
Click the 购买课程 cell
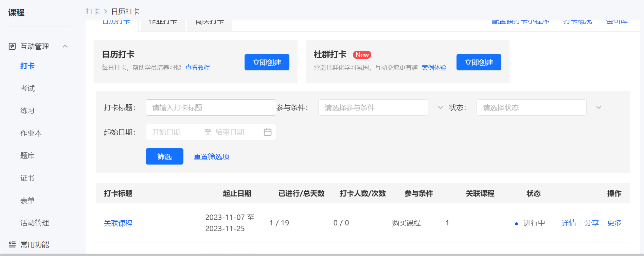pyautogui.click(x=406, y=223)
